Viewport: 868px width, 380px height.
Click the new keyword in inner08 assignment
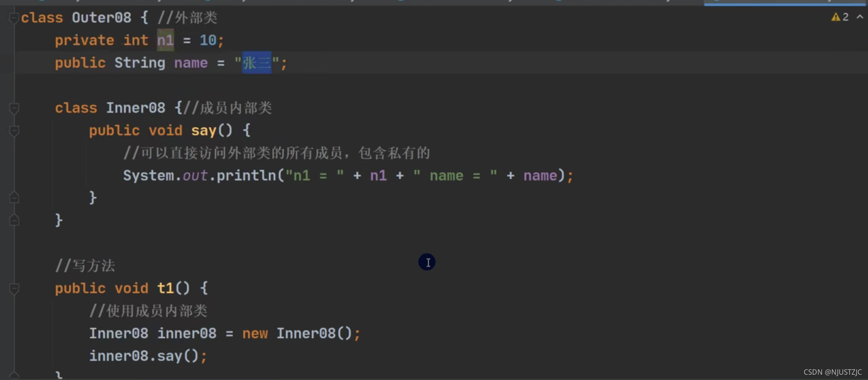[x=255, y=333]
